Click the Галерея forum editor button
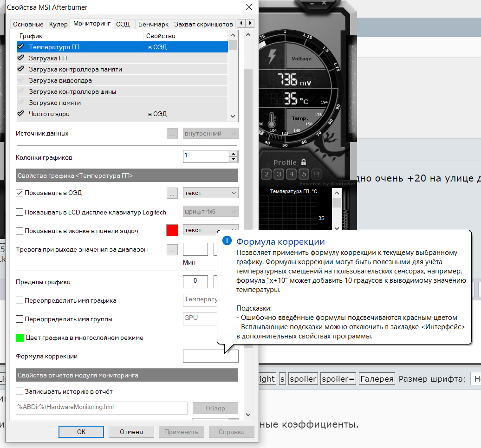 (377, 379)
